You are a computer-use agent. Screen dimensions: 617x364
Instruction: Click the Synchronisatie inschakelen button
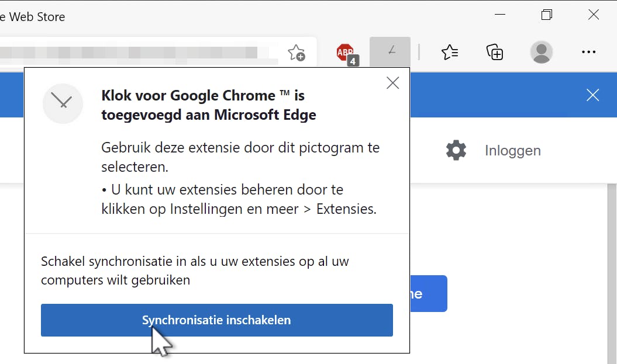point(216,320)
